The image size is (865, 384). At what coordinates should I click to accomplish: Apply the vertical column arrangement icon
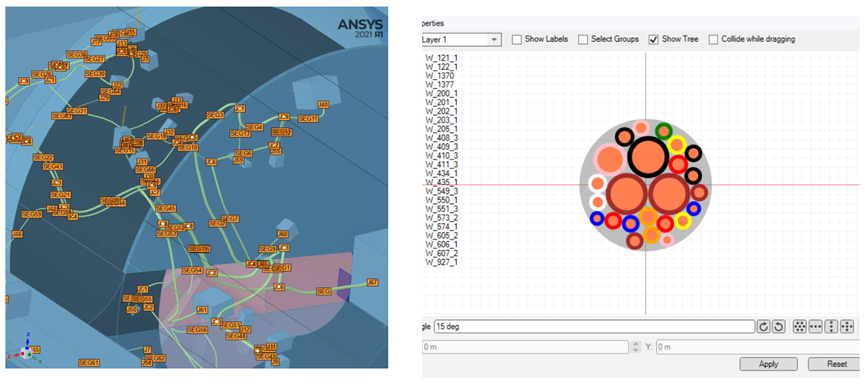click(x=830, y=327)
